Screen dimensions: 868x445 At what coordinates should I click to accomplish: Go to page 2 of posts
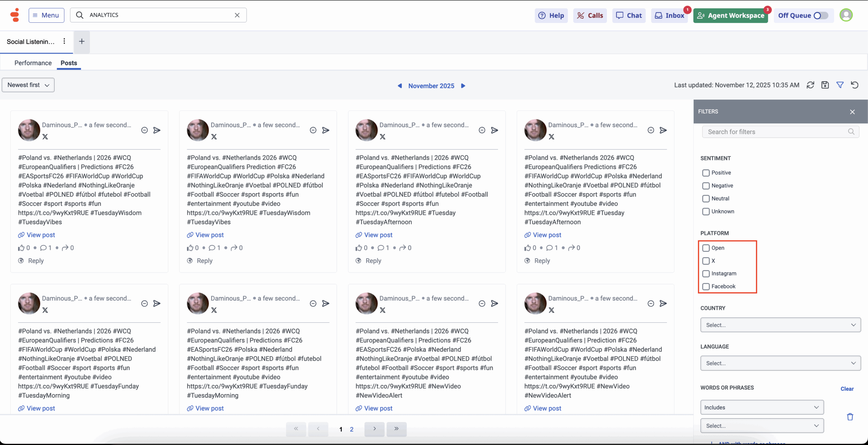(x=352, y=429)
